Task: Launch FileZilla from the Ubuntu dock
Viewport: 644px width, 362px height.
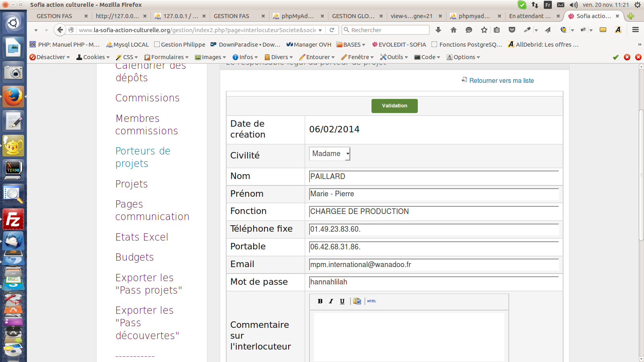Action: click(13, 220)
